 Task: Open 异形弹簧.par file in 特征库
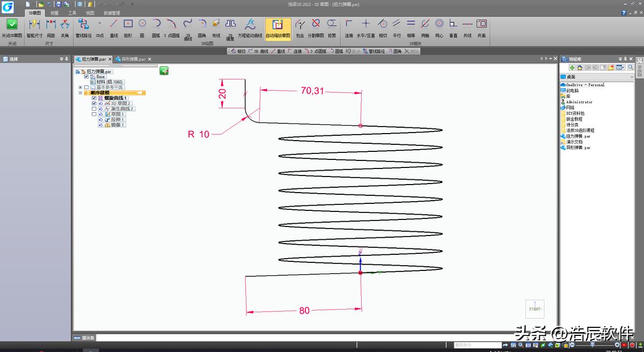tap(575, 147)
